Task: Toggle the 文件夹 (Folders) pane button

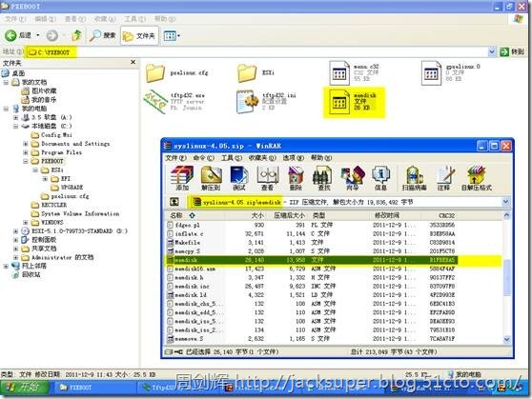Action: (x=139, y=35)
